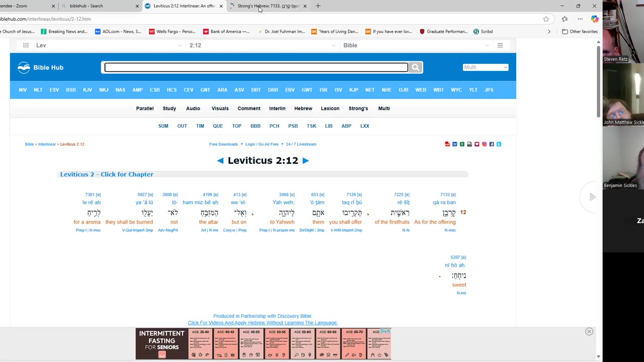Click the Bible Hub logo
Image resolution: width=644 pixels, height=362 pixels.
pos(40,67)
